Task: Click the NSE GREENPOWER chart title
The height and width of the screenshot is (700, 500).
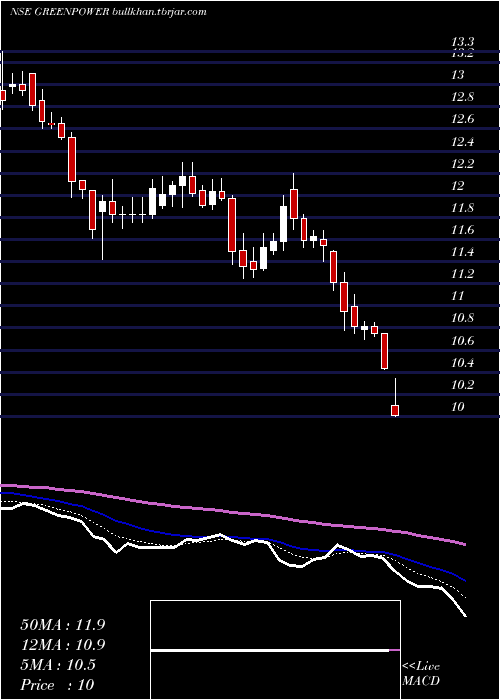Action: point(108,12)
